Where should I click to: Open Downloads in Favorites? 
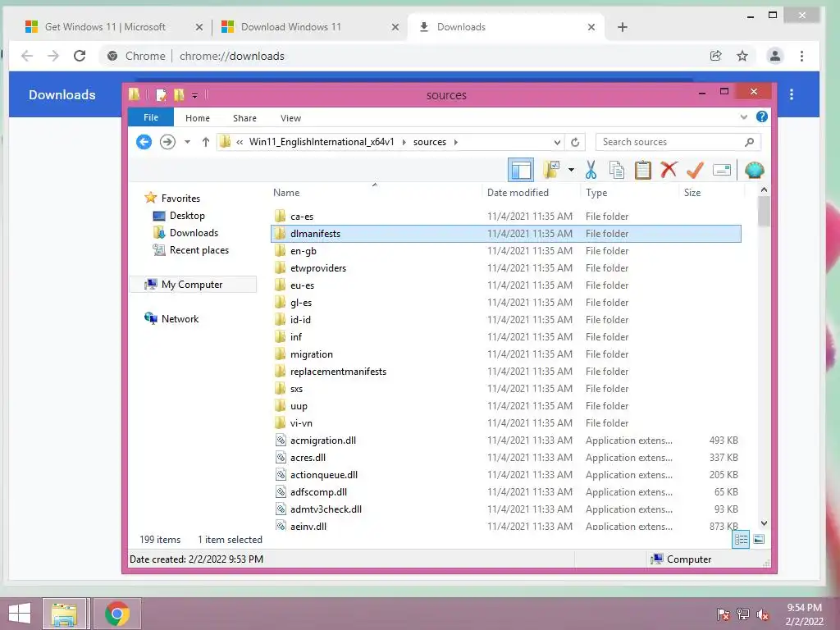coord(194,232)
